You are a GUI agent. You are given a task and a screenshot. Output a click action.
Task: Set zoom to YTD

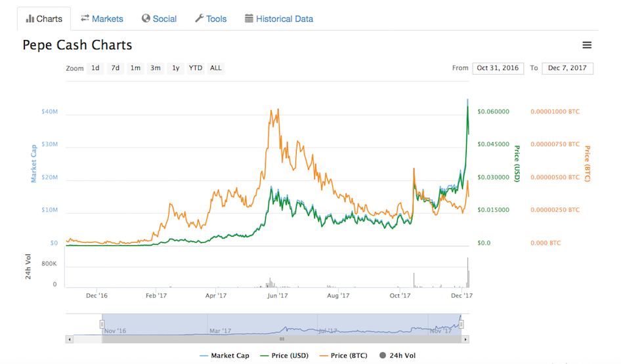click(x=196, y=68)
